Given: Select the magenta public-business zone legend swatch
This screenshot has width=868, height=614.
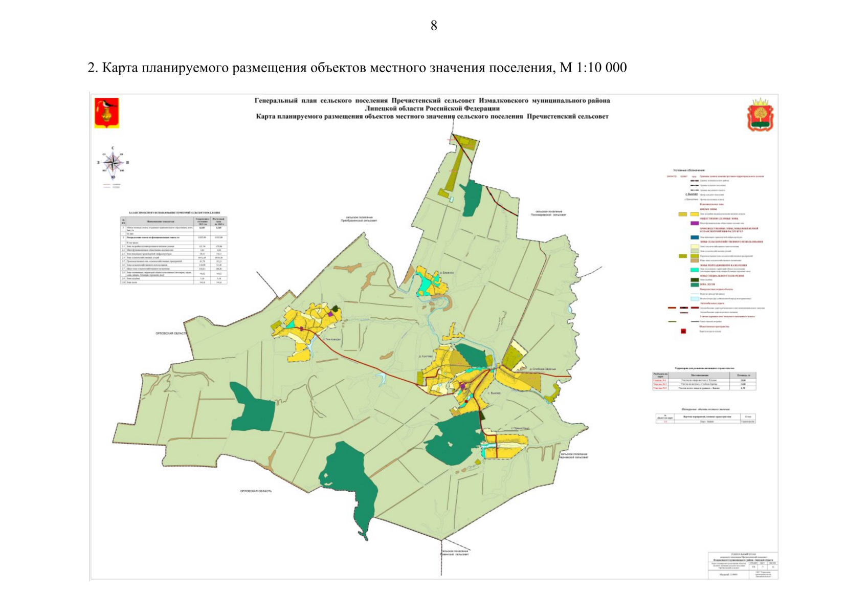Looking at the screenshot, I should tap(694, 223).
